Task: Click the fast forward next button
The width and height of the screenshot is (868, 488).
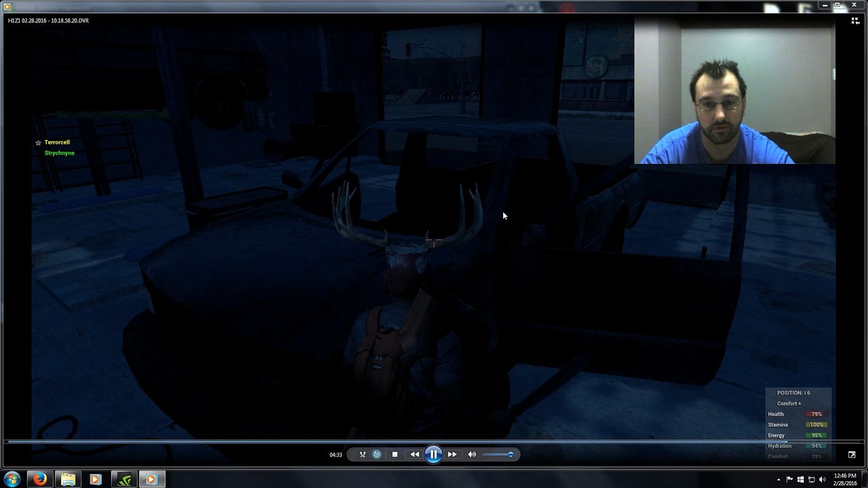Action: click(x=452, y=455)
